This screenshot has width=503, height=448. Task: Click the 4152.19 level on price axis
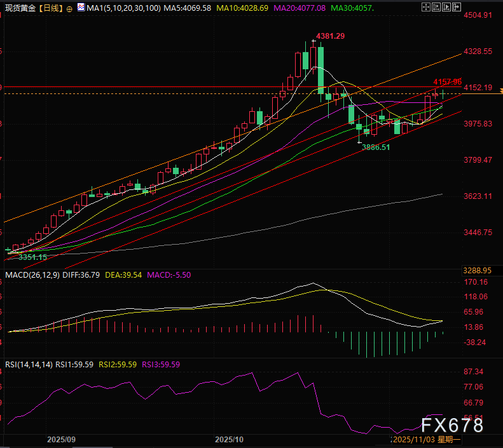(479, 87)
